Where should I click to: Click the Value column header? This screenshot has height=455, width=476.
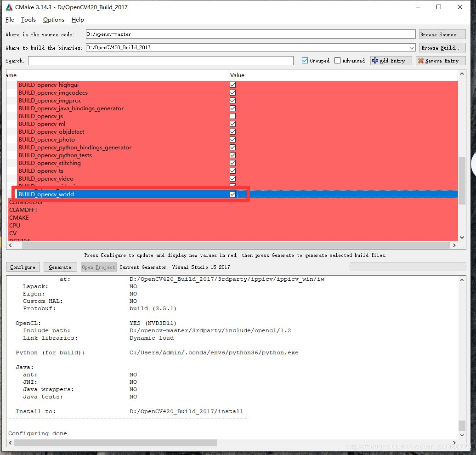(x=237, y=75)
